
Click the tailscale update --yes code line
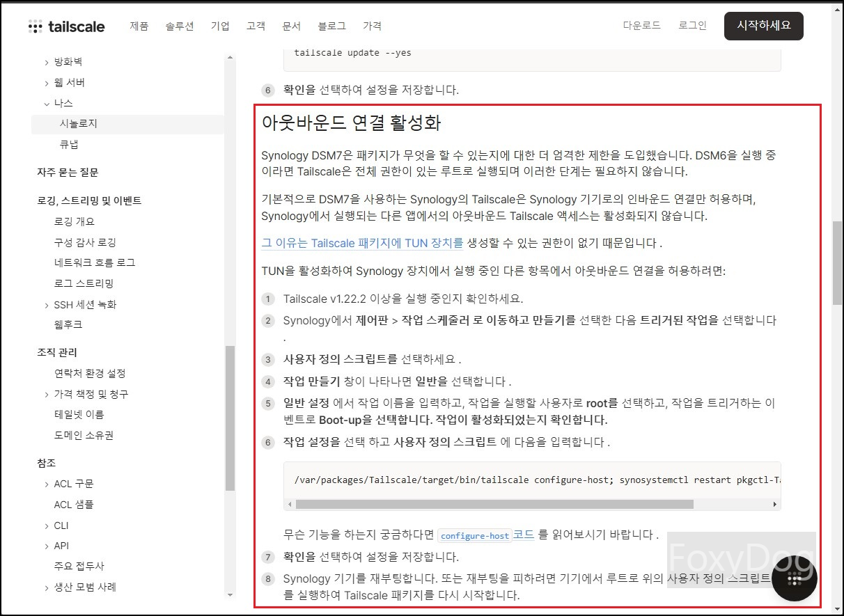(352, 52)
